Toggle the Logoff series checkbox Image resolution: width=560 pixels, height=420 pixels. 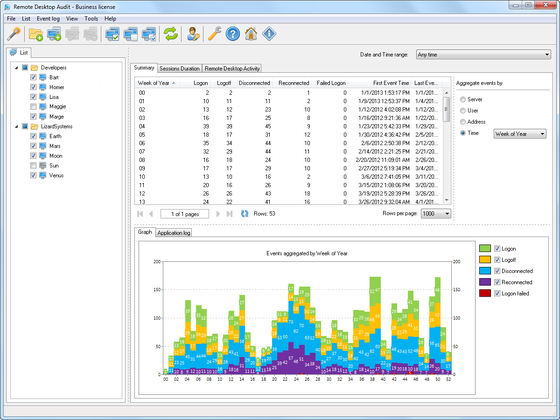[497, 260]
